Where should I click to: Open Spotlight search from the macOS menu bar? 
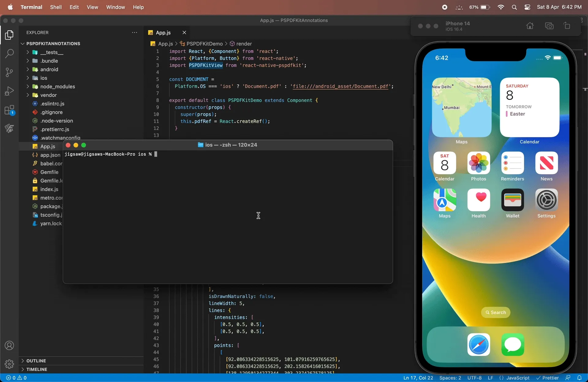pyautogui.click(x=514, y=7)
